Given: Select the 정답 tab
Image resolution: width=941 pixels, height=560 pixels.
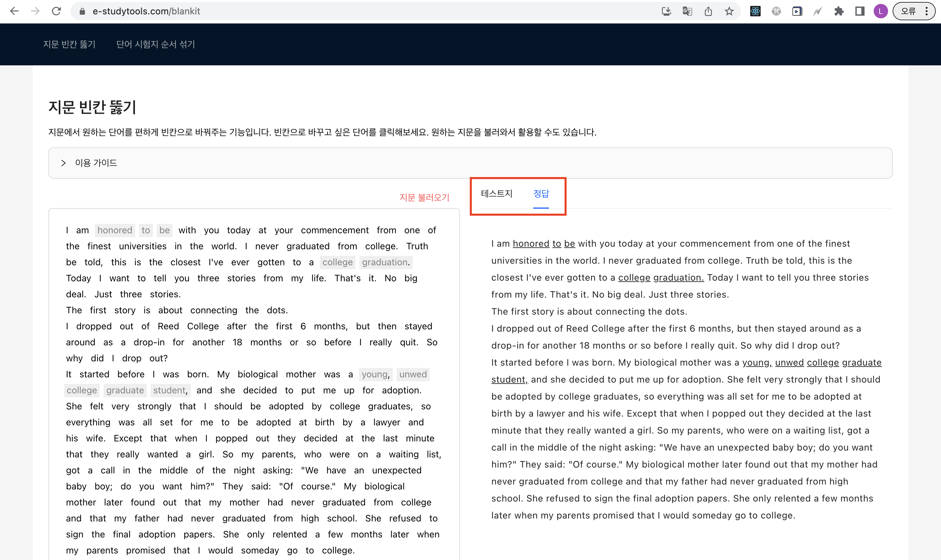Looking at the screenshot, I should tap(541, 194).
